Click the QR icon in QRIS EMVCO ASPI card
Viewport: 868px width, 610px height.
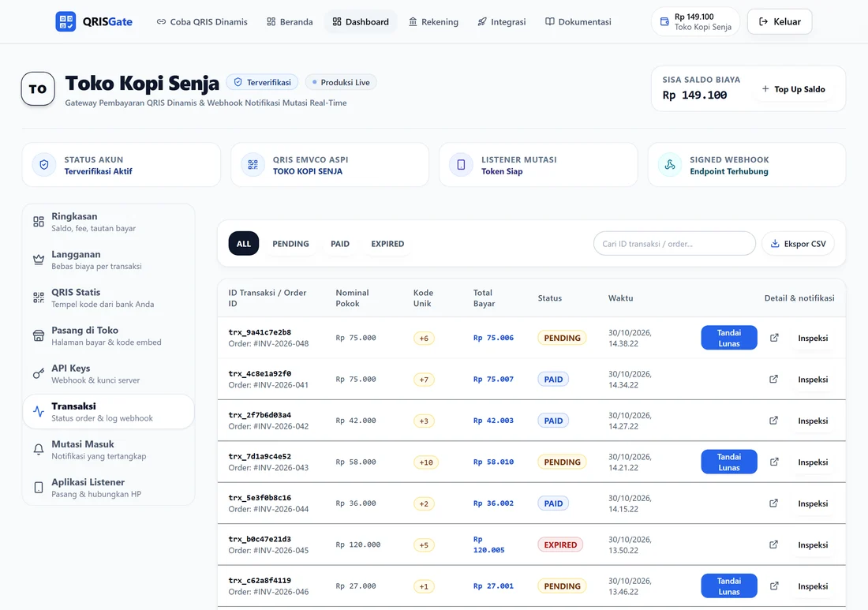253,165
